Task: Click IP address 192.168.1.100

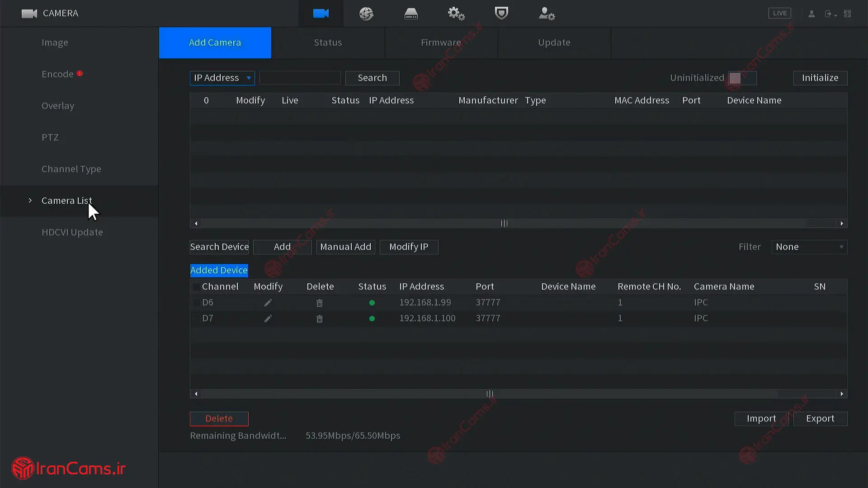Action: tap(427, 319)
